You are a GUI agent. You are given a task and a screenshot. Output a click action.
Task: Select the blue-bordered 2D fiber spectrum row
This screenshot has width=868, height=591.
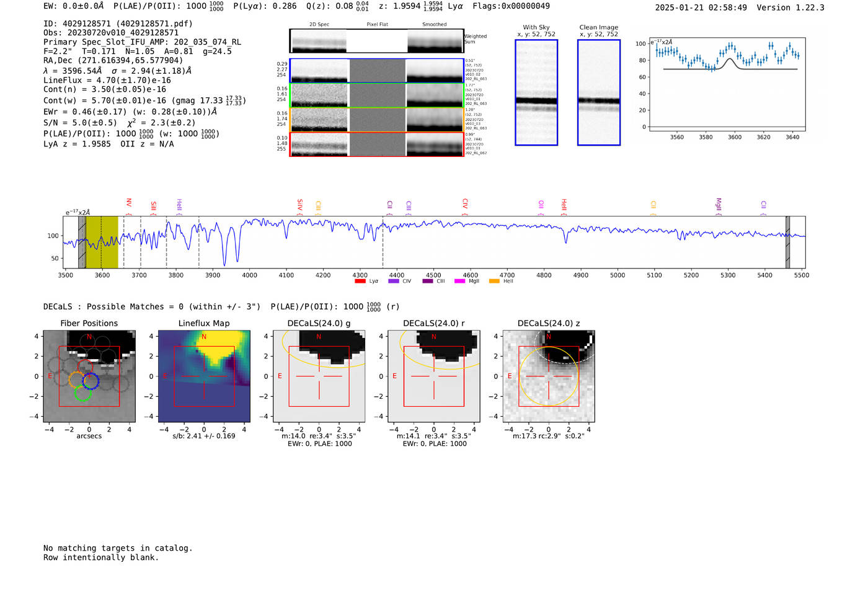(377, 71)
